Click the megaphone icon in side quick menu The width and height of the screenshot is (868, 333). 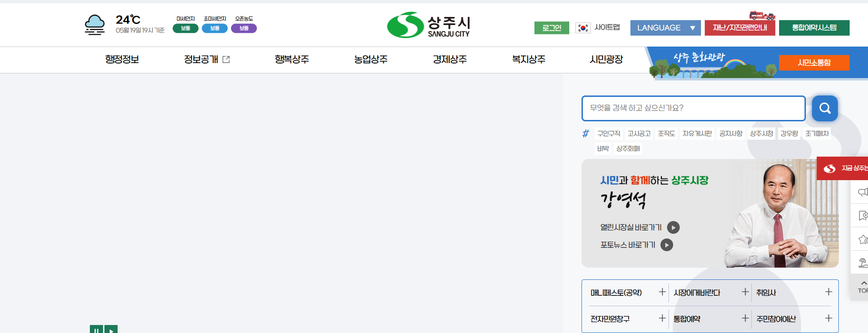coord(863,192)
